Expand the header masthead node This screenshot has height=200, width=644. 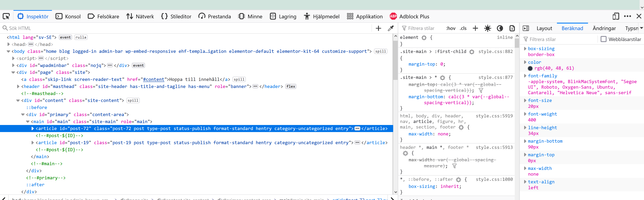[x=18, y=86]
